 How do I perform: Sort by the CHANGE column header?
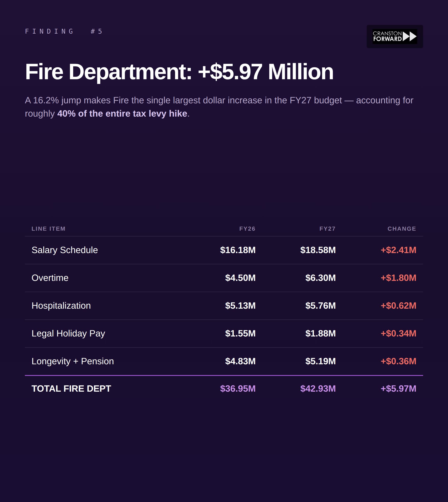pos(402,228)
